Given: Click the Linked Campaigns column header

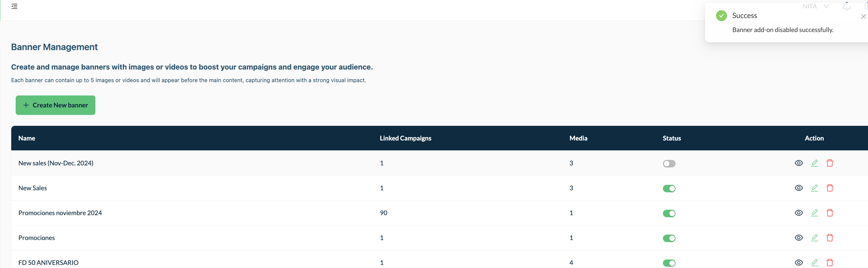Looking at the screenshot, I should click(x=405, y=138).
